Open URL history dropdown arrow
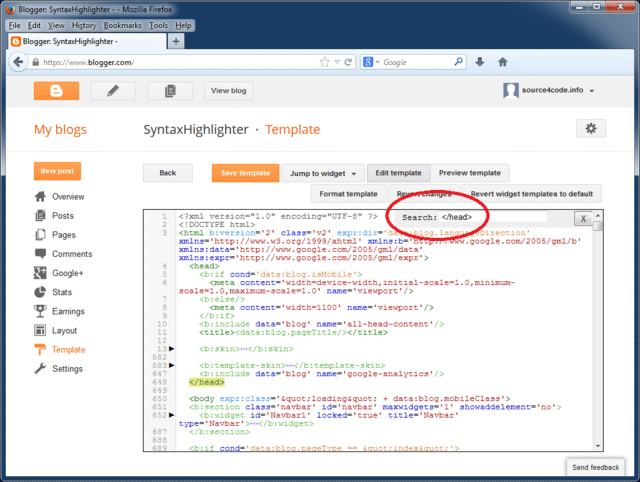The height and width of the screenshot is (482, 640). coord(337,62)
